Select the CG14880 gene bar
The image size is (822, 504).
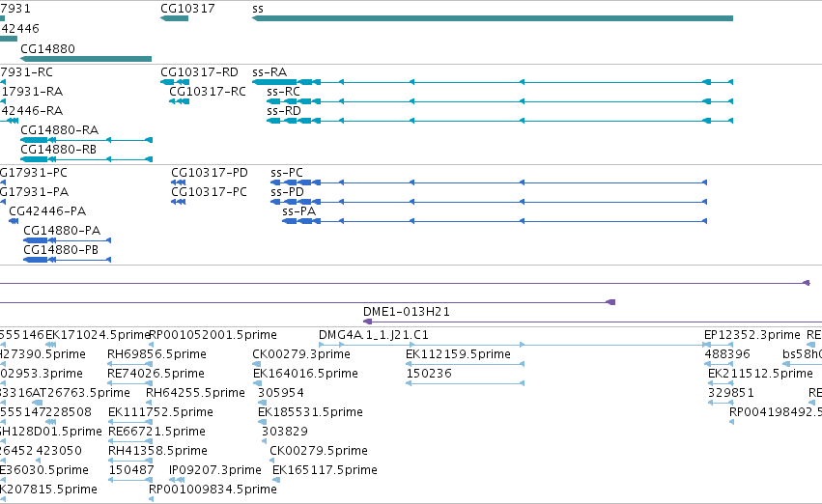tap(86, 59)
